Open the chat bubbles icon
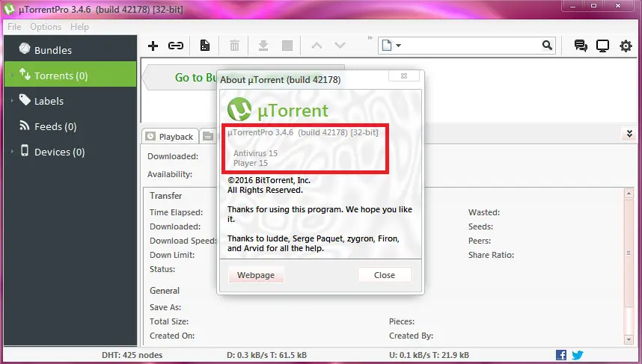Viewport: 642px width, 364px height. 580,46
